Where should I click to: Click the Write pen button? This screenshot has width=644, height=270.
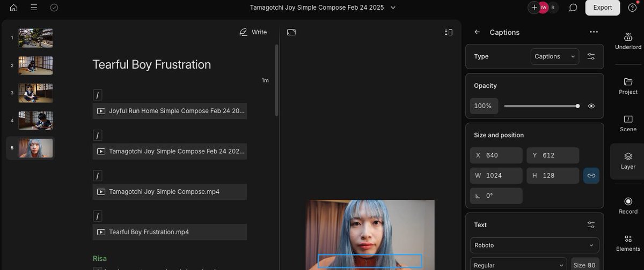253,32
